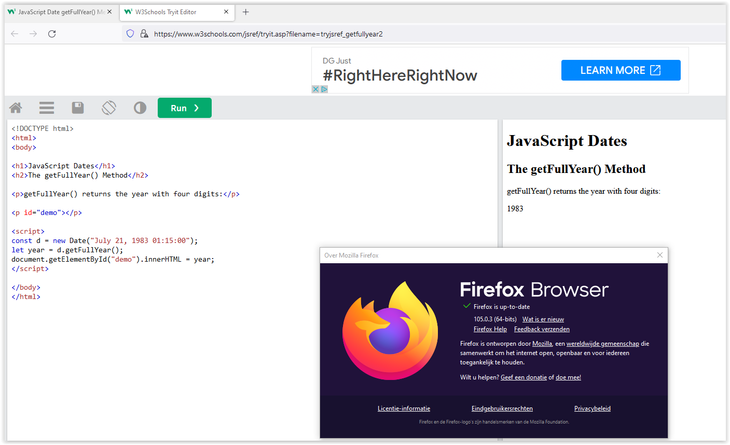Open a new tab with plus button
The image size is (730, 445).
pos(246,12)
